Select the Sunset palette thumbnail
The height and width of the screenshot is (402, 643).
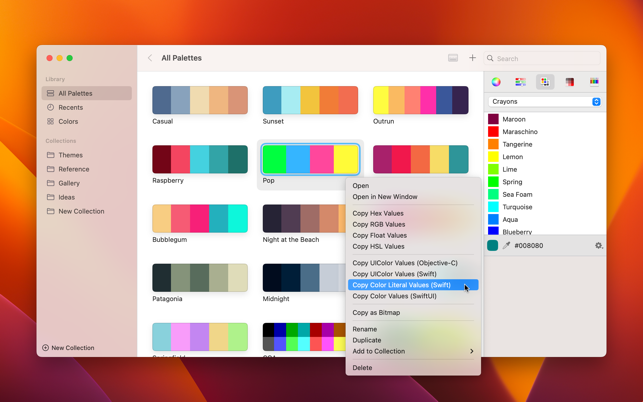[x=310, y=100]
